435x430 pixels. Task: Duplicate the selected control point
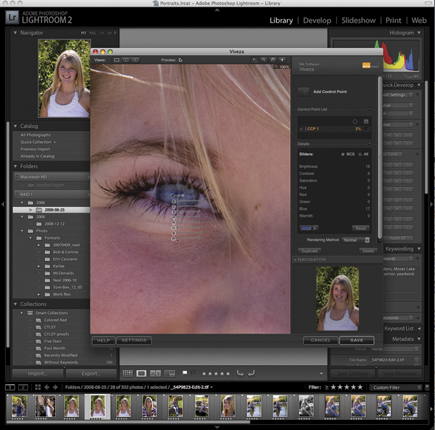click(309, 251)
